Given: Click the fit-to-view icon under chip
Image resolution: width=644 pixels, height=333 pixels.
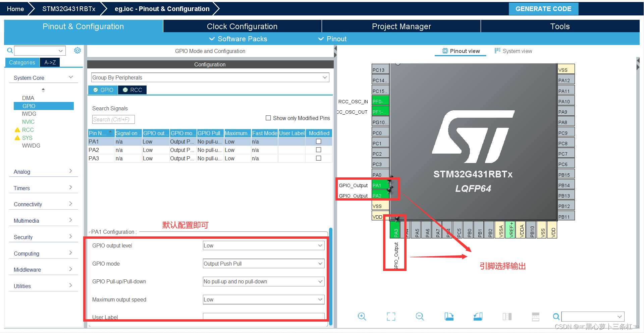Looking at the screenshot, I should 391,316.
